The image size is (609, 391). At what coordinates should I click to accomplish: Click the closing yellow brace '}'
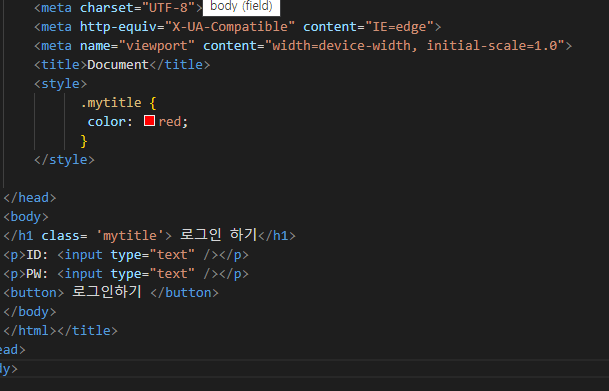(x=84, y=141)
